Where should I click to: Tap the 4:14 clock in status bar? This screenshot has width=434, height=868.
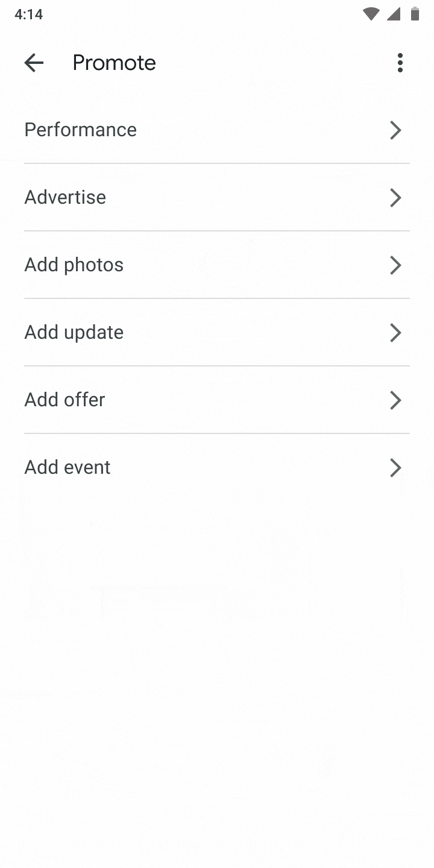pos(28,14)
